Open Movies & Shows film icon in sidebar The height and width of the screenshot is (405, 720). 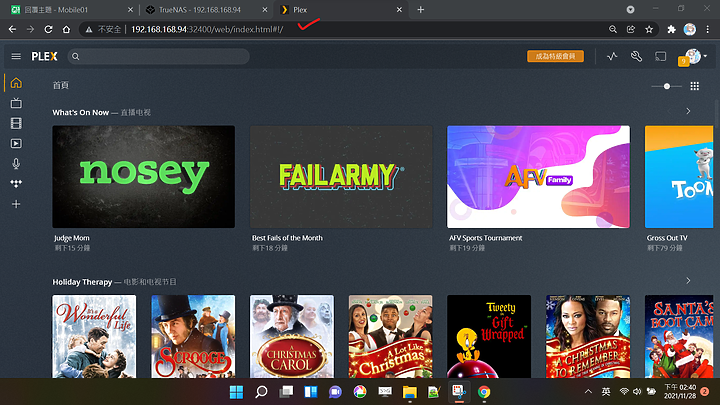point(16,123)
